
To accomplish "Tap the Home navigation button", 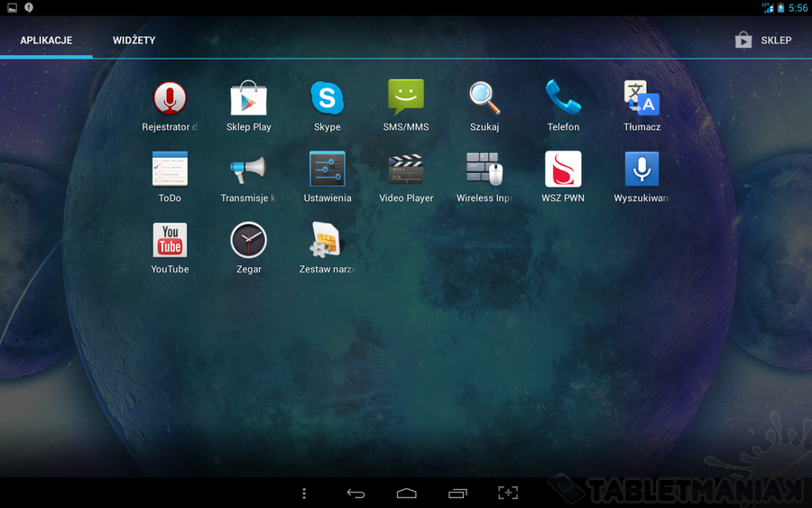I will tap(407, 494).
